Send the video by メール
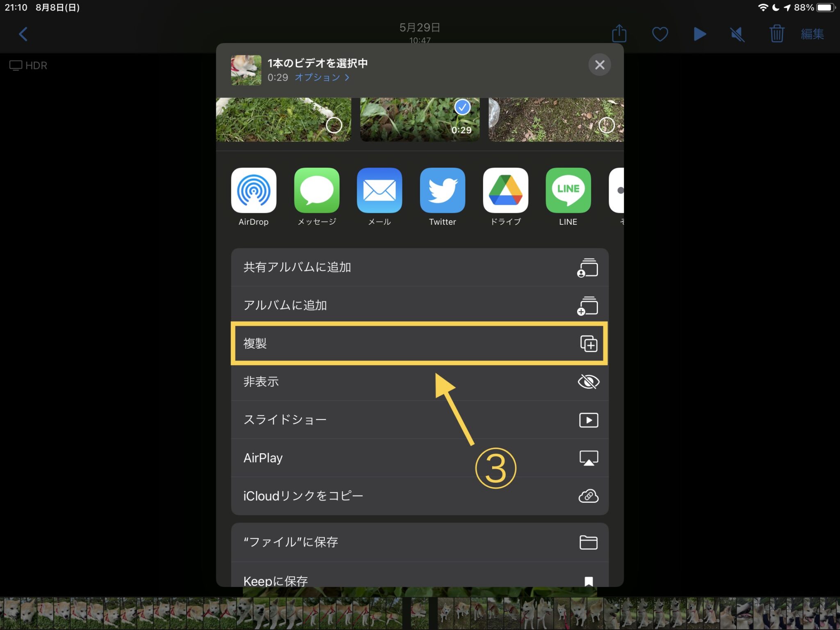 379,191
